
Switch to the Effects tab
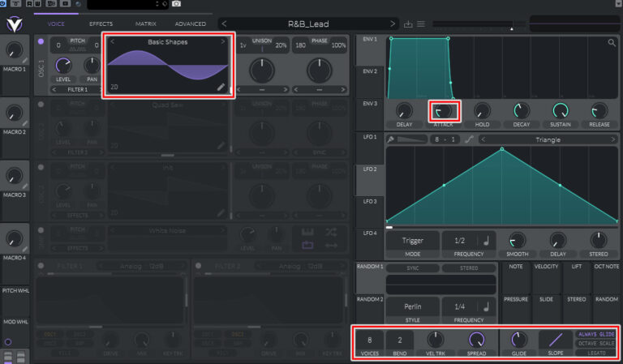coord(101,24)
